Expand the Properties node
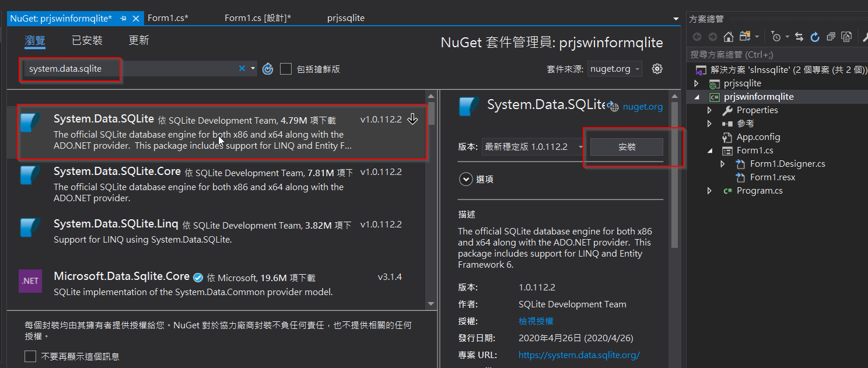The width and height of the screenshot is (868, 368). coord(709,110)
